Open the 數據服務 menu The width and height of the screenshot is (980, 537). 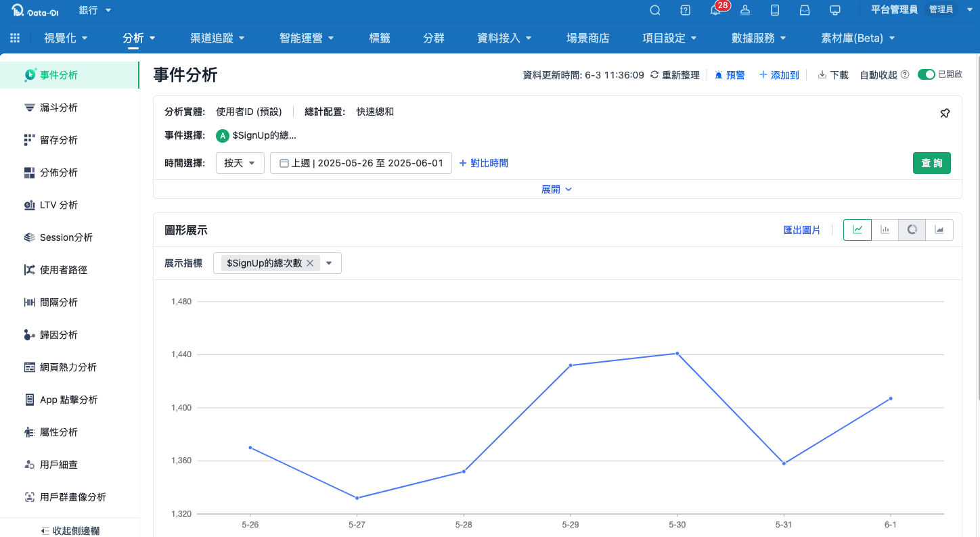tap(759, 39)
